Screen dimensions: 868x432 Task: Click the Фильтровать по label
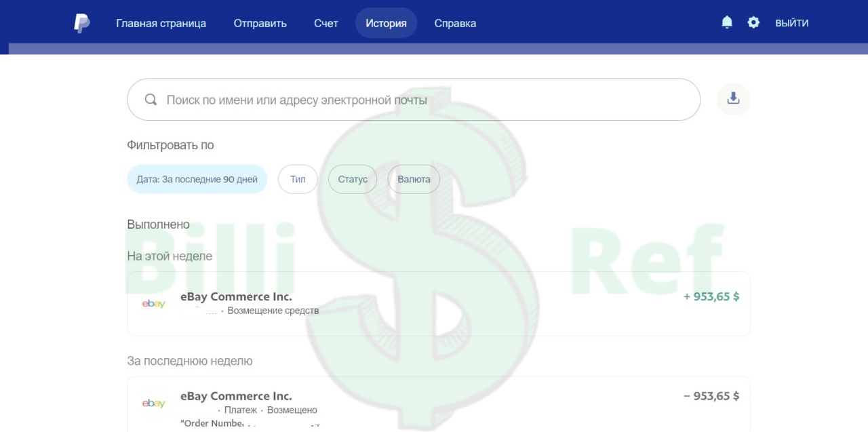[170, 145]
